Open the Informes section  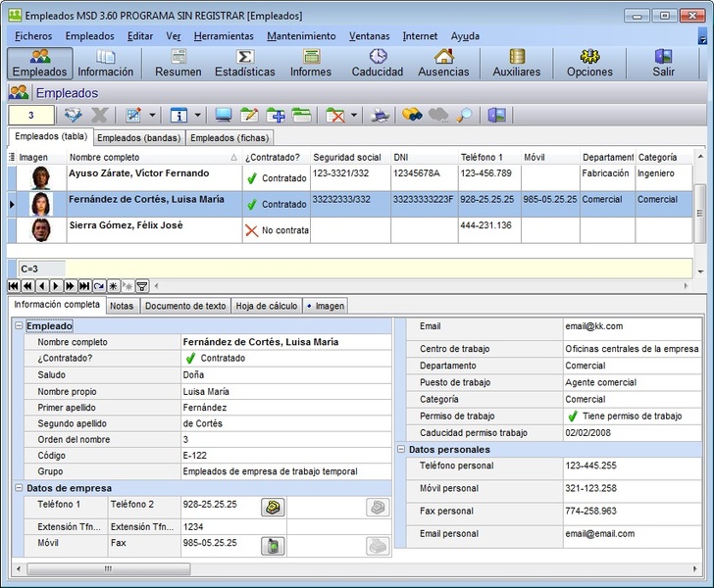tap(311, 64)
